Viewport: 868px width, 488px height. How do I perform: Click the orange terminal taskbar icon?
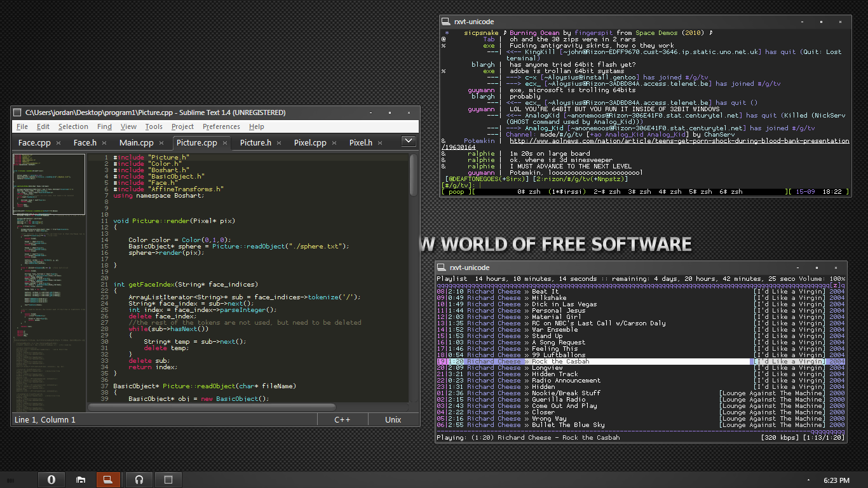(108, 480)
